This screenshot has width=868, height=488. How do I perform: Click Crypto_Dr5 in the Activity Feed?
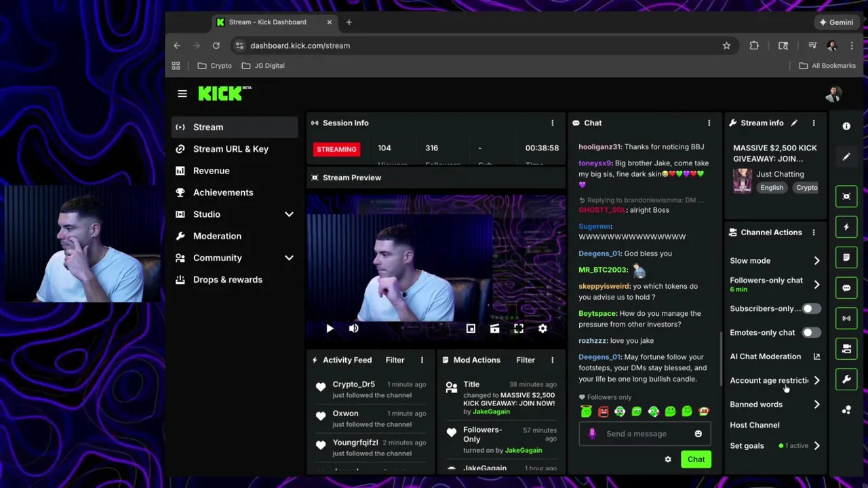[x=353, y=384]
